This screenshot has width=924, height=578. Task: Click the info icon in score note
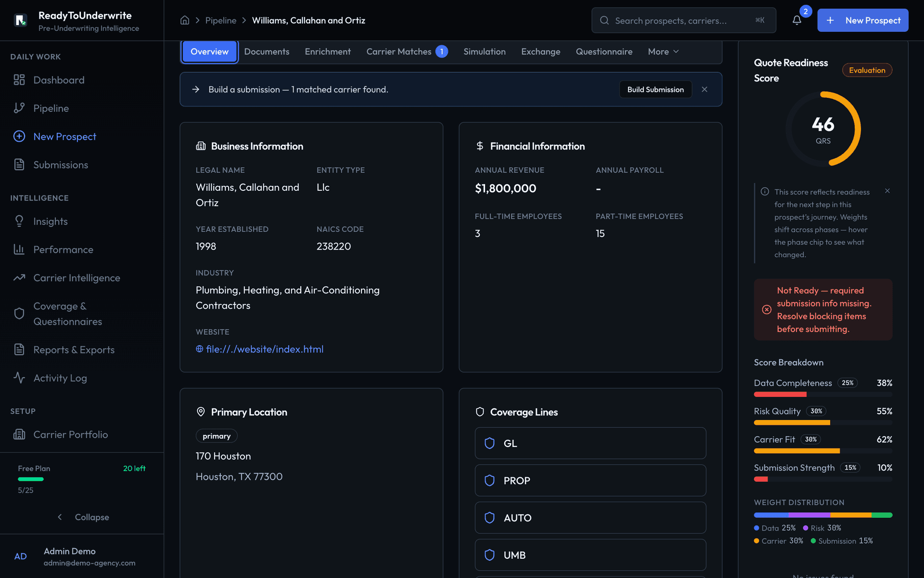pos(765,192)
